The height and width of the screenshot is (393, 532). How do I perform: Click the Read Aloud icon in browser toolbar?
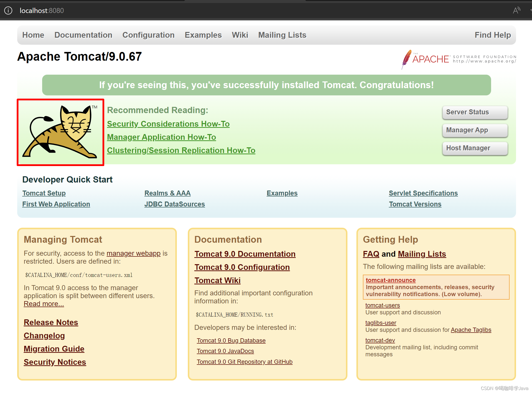(x=516, y=10)
